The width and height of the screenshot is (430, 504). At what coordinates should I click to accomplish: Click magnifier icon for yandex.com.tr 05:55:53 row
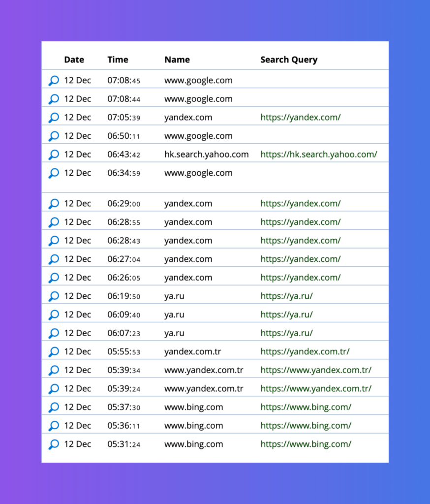click(x=54, y=352)
